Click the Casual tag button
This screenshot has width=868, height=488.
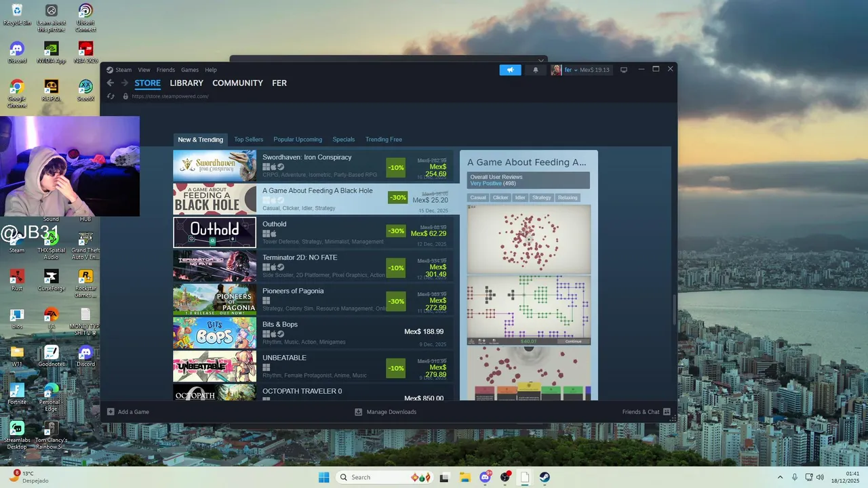478,198
